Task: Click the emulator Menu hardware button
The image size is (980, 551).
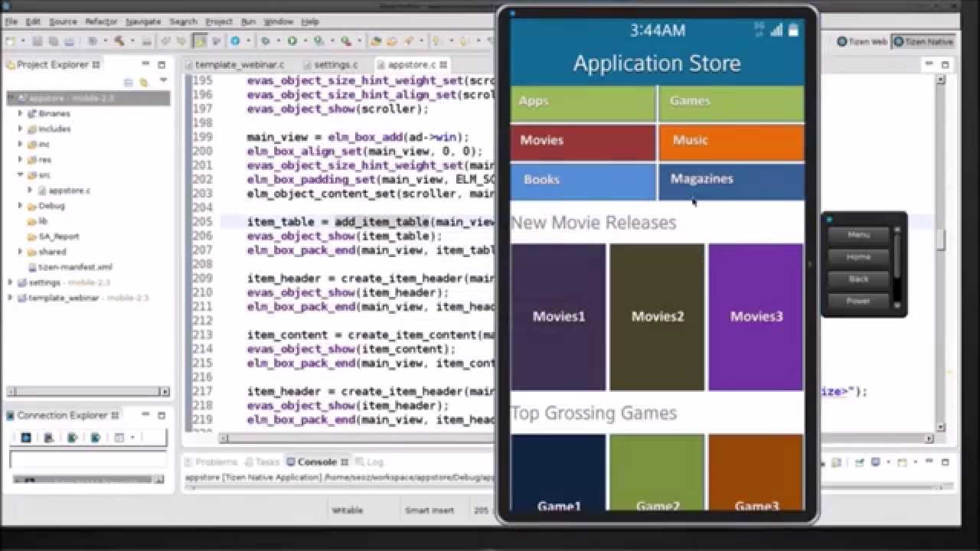Action: [x=858, y=235]
